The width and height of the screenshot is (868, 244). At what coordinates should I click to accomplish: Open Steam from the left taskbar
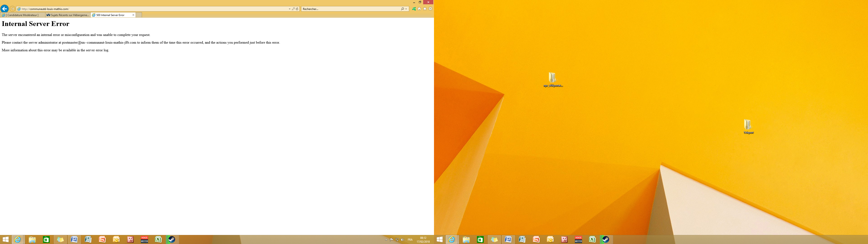click(172, 240)
